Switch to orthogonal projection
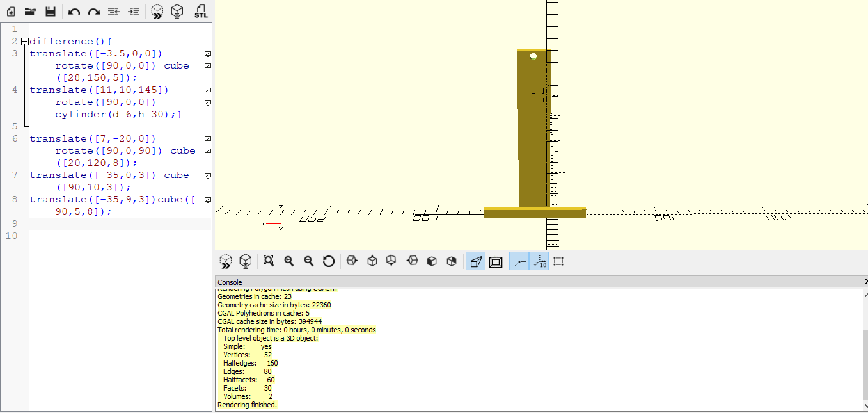Image resolution: width=868 pixels, height=413 pixels. [496, 261]
